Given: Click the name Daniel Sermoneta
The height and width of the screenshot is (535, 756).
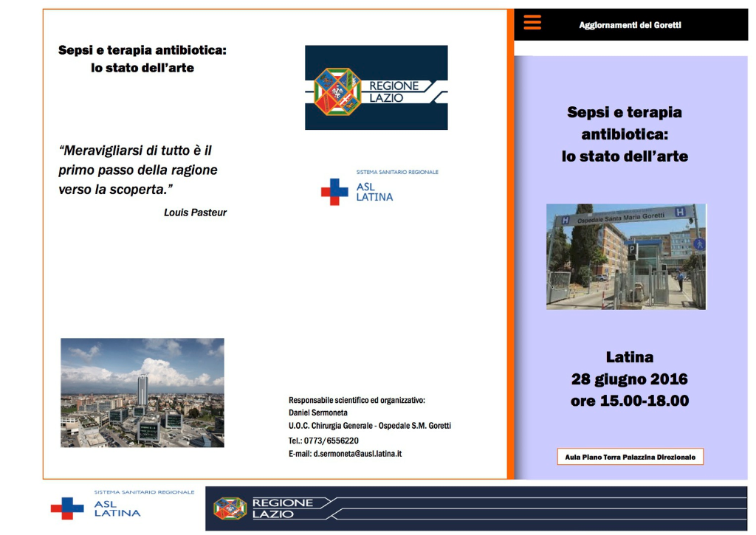Looking at the screenshot, I should 317,413.
